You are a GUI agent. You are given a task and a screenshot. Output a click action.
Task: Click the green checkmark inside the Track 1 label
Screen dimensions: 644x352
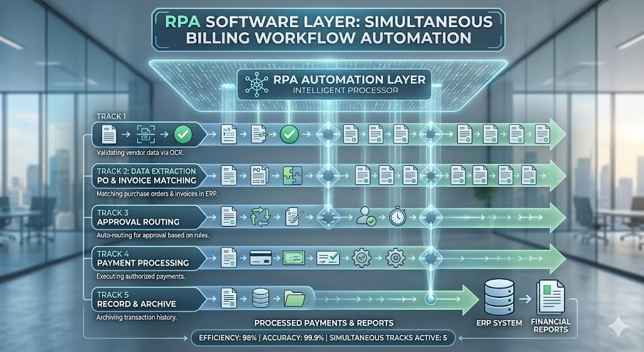(183, 134)
